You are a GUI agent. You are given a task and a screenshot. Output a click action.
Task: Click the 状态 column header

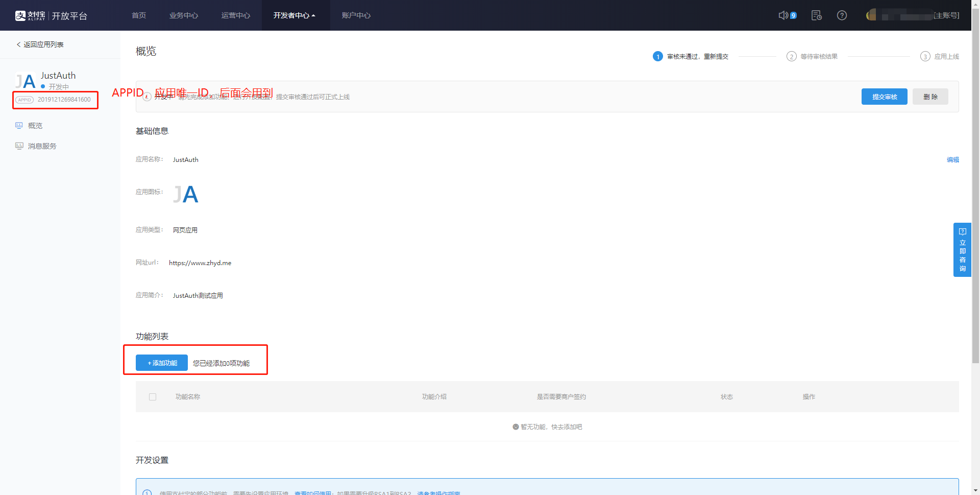[x=727, y=397]
